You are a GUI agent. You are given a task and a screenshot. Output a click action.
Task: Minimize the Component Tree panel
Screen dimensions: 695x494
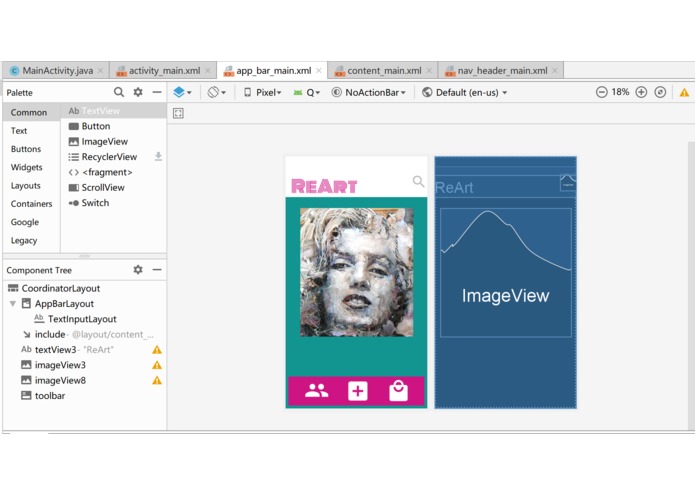157,269
